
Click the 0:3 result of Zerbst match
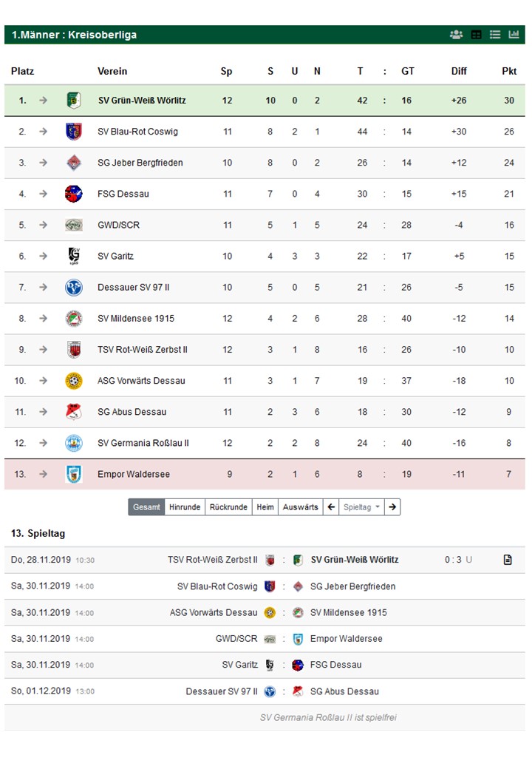pyautogui.click(x=453, y=560)
